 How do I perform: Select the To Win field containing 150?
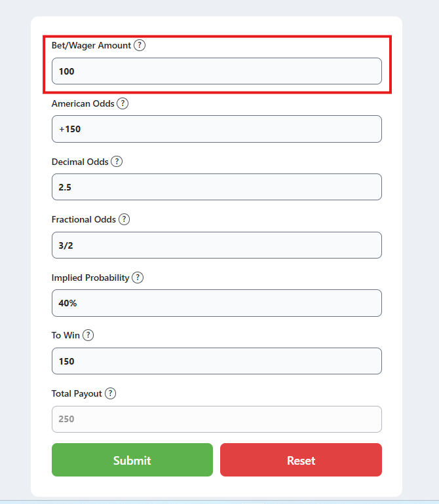(x=217, y=361)
